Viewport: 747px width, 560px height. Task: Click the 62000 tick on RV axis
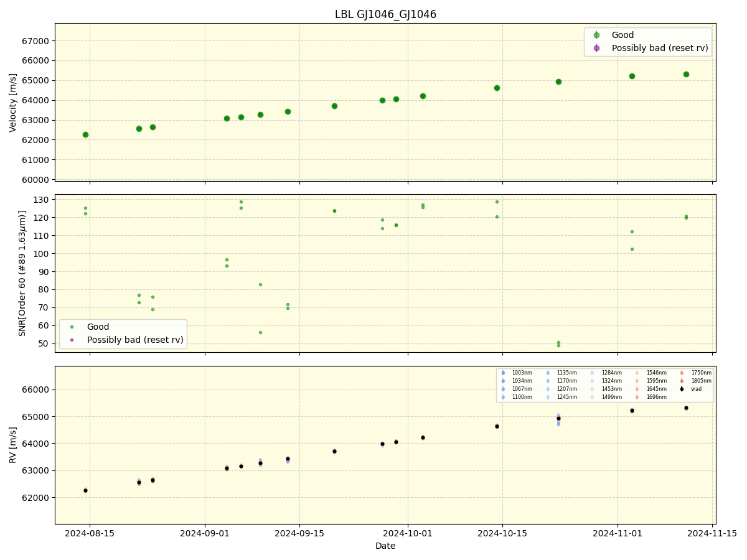36,498
